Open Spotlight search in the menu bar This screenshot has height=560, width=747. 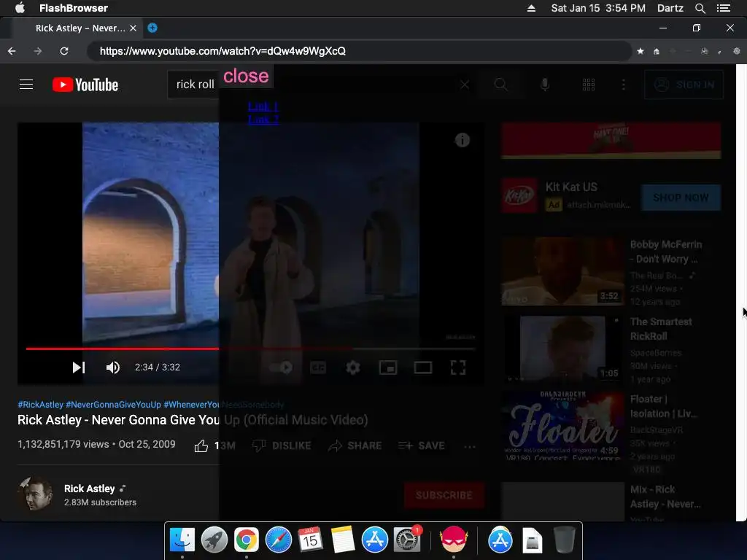(x=700, y=8)
